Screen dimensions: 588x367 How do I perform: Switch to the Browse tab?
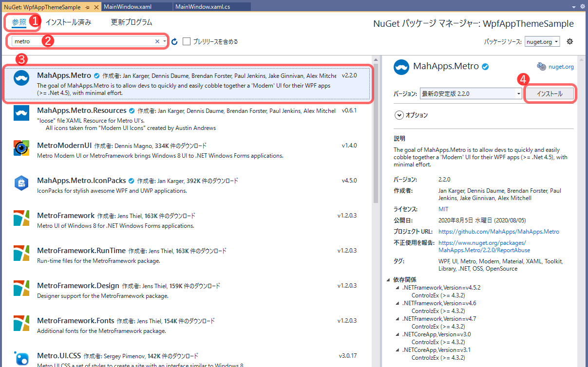(19, 22)
